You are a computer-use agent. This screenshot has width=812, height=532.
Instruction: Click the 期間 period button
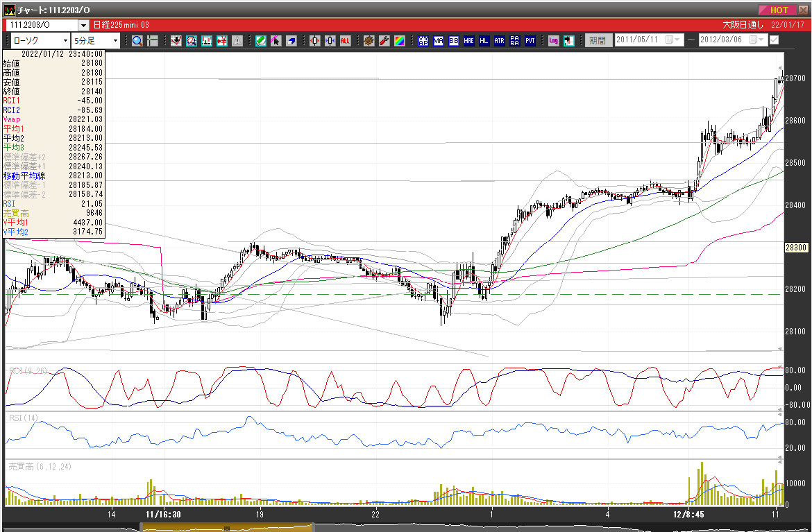(x=598, y=40)
